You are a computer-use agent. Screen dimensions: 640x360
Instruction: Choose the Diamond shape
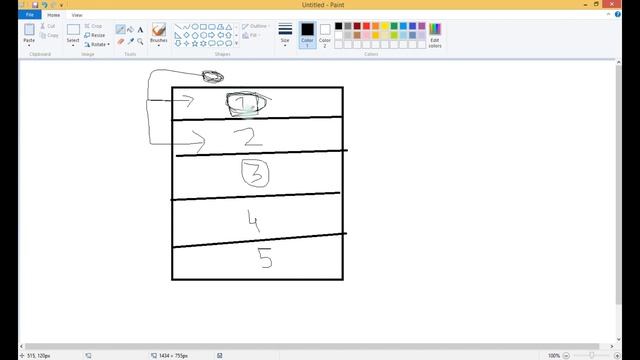(x=187, y=35)
